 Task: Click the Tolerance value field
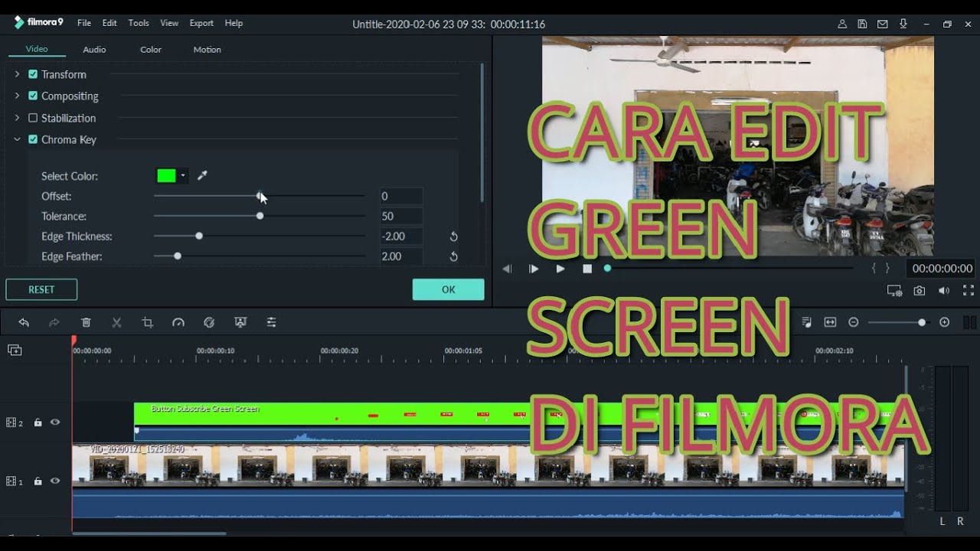pyautogui.click(x=401, y=216)
